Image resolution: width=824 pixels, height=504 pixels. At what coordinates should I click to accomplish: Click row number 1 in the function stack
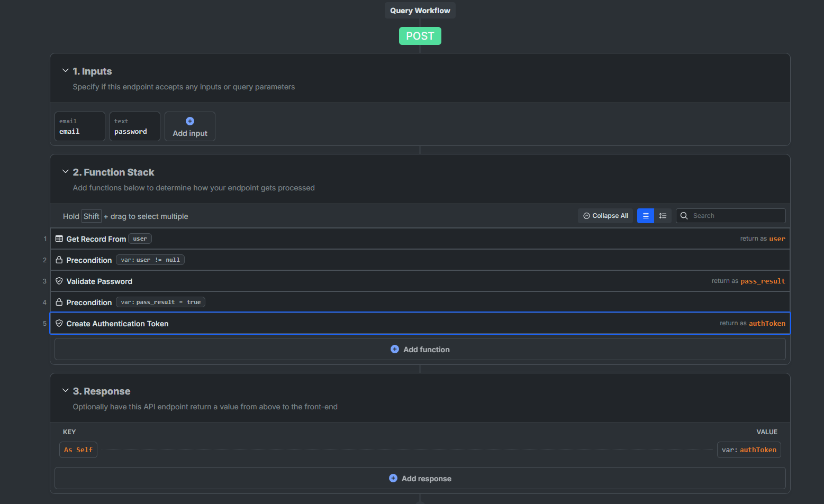click(45, 239)
